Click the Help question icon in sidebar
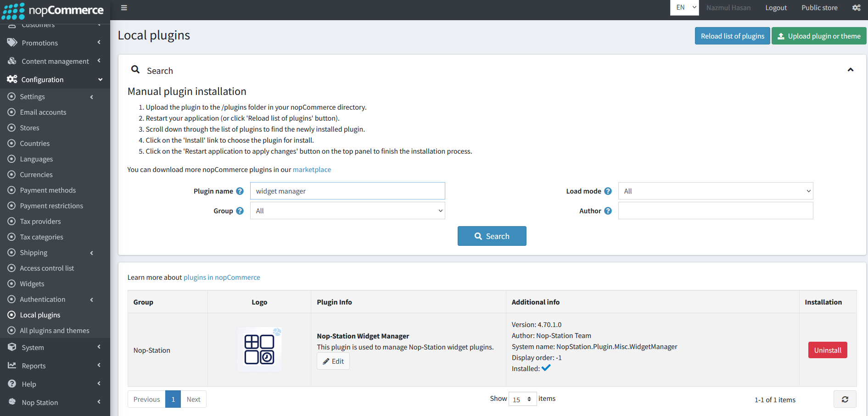This screenshot has height=416, width=868. [x=12, y=384]
